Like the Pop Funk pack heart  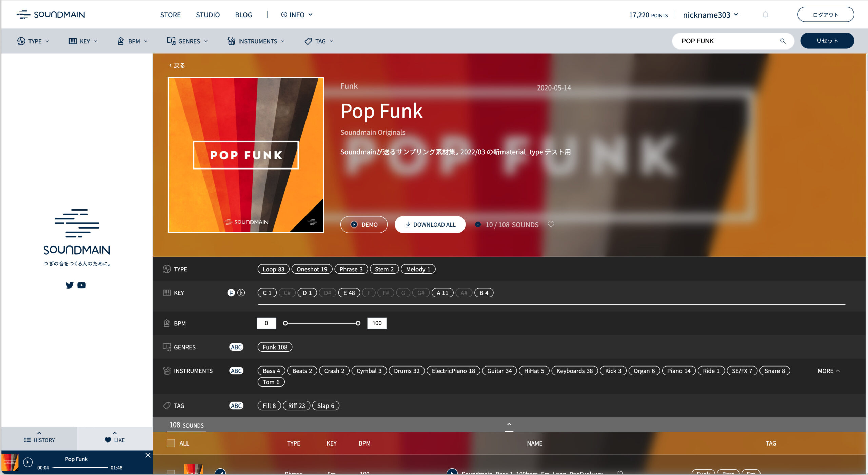point(551,224)
